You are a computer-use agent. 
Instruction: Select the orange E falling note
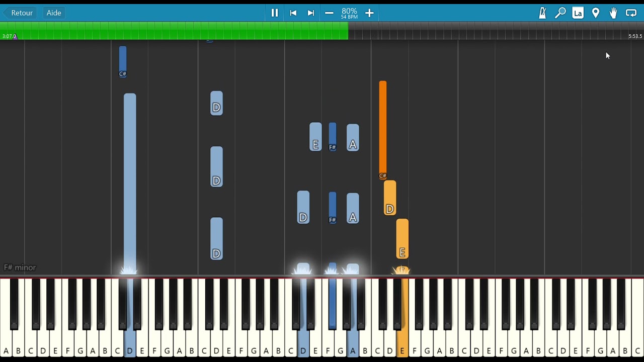point(403,239)
